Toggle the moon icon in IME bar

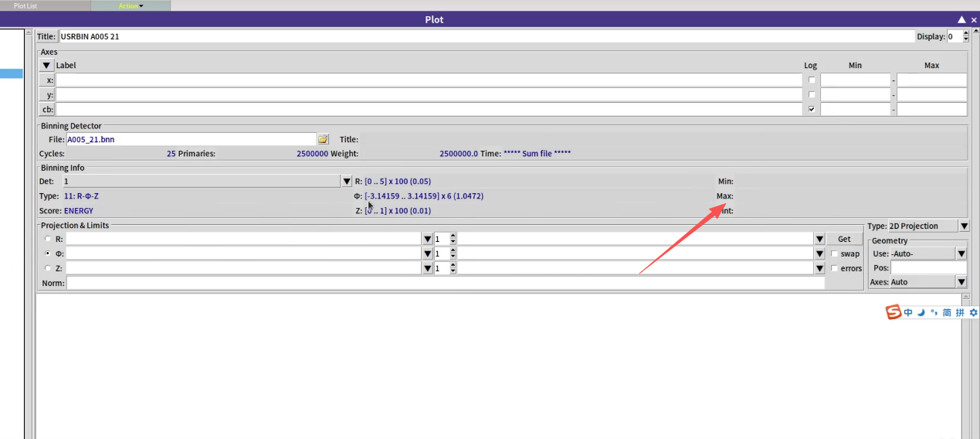921,312
